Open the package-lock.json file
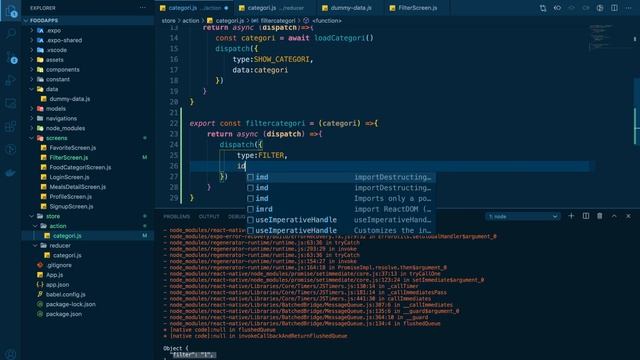Image resolution: width=640 pixels, height=360 pixels. tap(70, 304)
